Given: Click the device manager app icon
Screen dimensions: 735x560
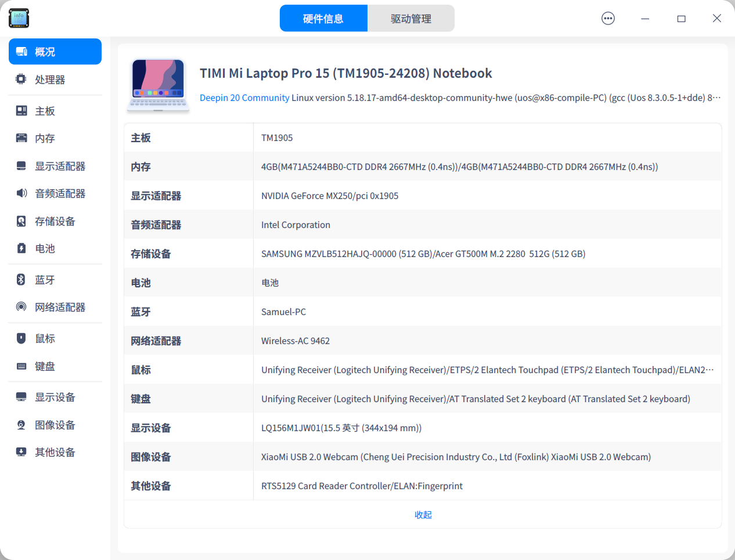Looking at the screenshot, I should click(x=19, y=19).
